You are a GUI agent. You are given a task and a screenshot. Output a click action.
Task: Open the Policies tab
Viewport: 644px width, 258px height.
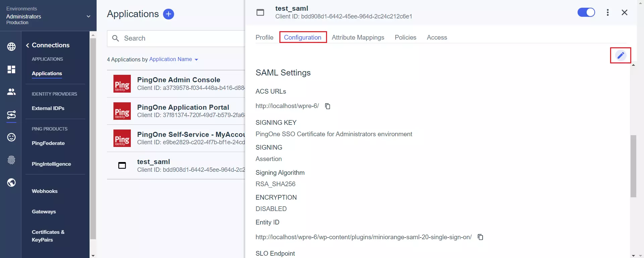pos(405,37)
